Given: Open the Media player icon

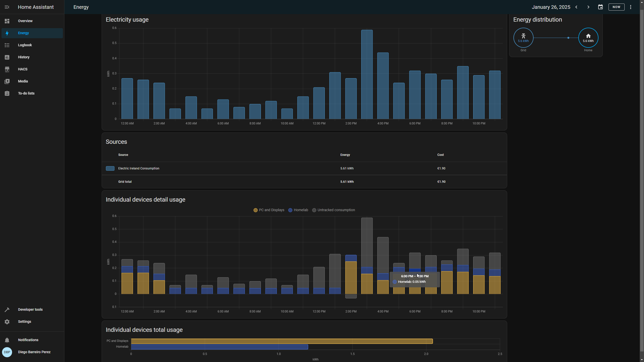Looking at the screenshot, I should pyautogui.click(x=7, y=81).
